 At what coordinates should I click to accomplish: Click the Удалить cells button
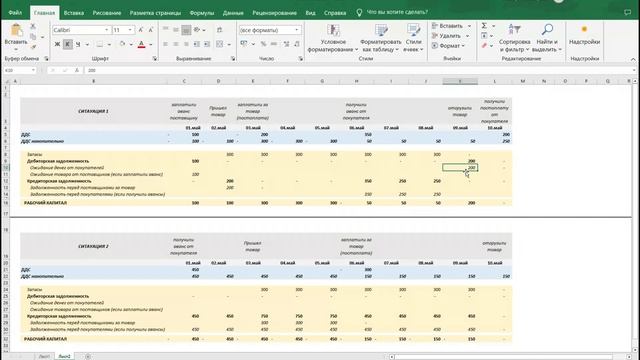(450, 36)
